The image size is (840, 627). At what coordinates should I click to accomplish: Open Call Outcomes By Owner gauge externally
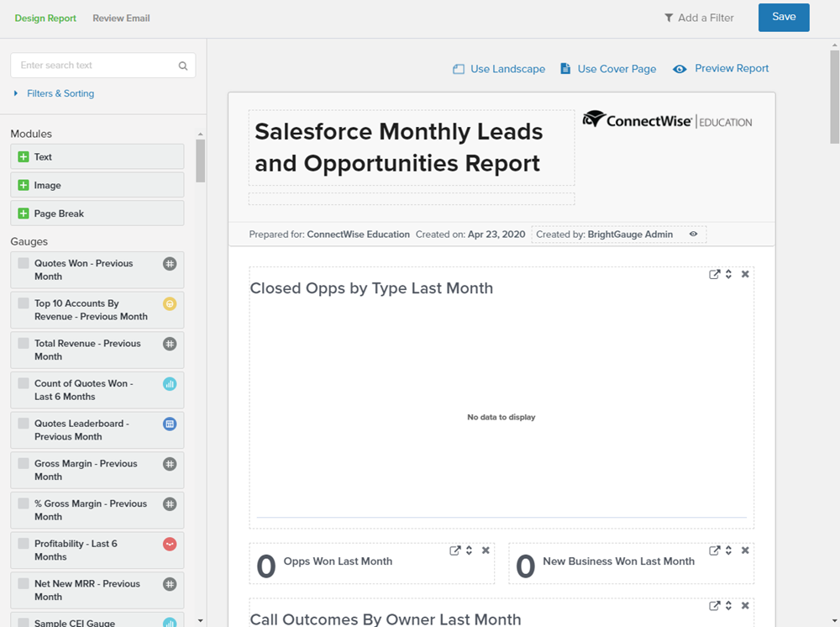tap(714, 605)
